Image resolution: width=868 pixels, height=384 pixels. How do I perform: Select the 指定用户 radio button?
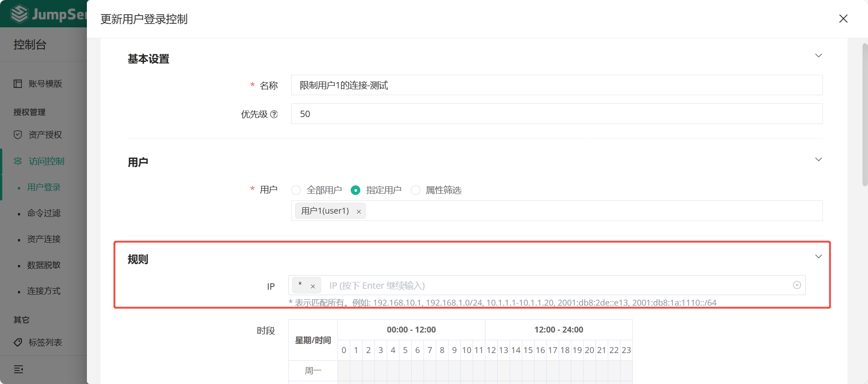(356, 190)
